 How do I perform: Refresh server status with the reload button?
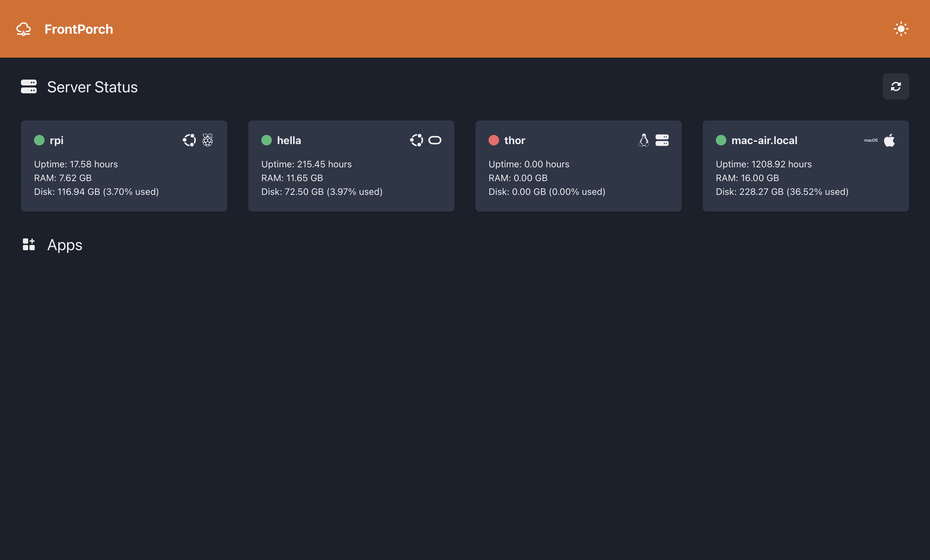[896, 86]
